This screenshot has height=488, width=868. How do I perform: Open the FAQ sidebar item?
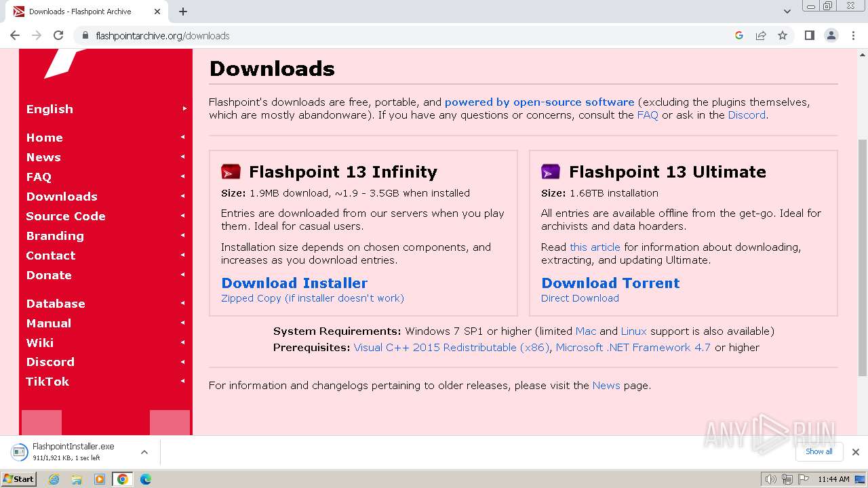coord(105,177)
